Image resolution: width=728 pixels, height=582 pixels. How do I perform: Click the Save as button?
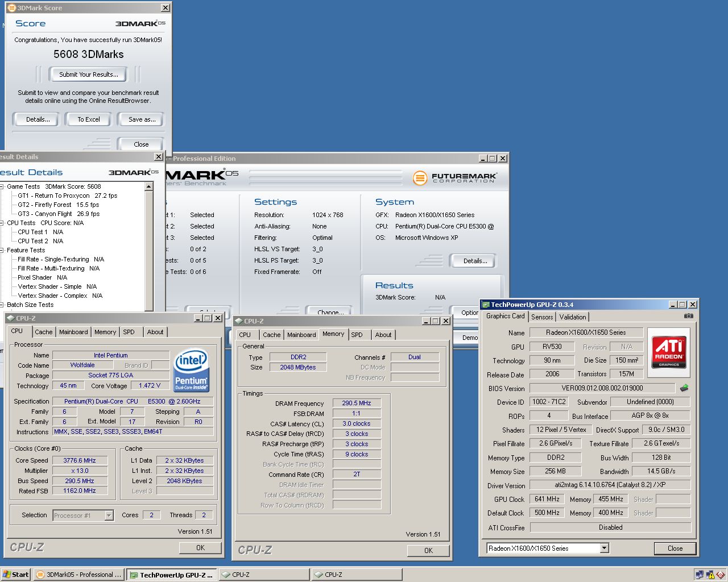[142, 119]
